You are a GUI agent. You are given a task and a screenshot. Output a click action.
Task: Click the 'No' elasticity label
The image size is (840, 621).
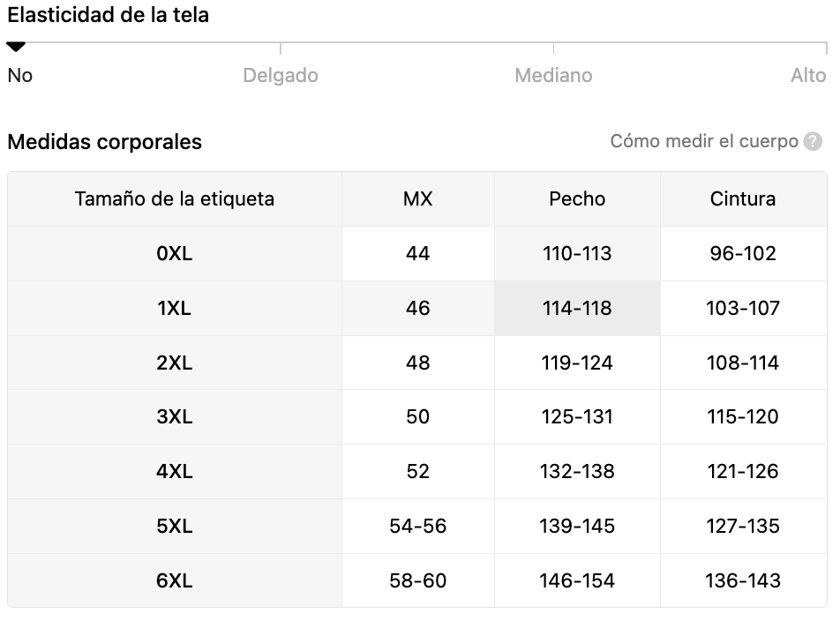coord(19,76)
